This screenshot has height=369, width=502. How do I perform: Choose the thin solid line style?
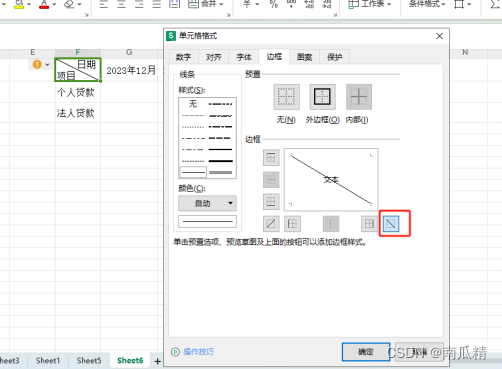pos(193,172)
